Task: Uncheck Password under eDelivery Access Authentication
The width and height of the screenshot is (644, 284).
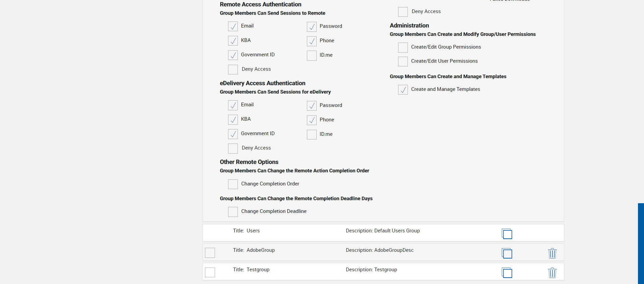Action: 312,106
